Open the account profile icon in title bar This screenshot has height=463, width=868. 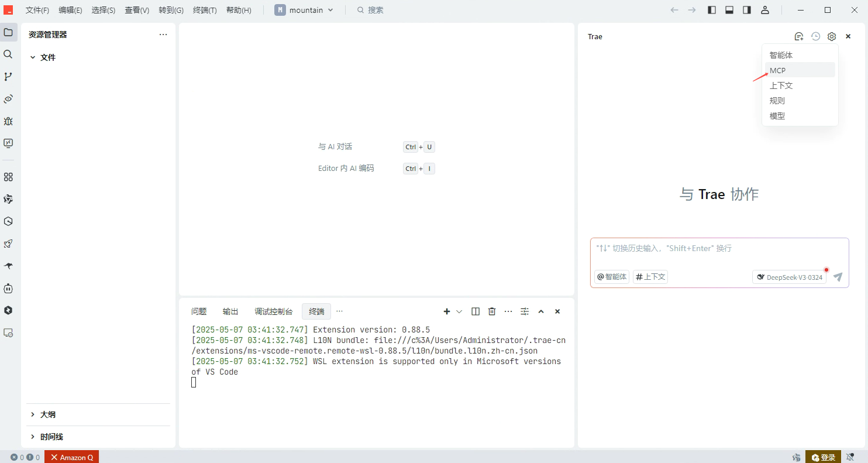pos(764,10)
